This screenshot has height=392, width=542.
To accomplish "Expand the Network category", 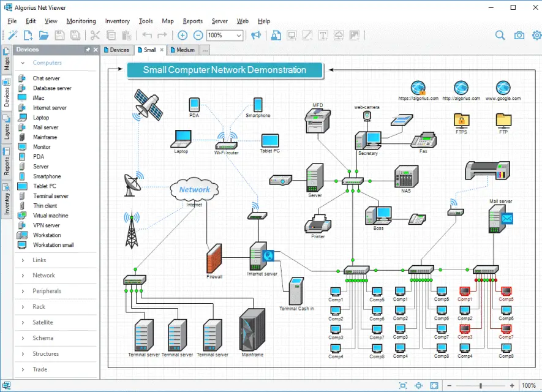I will [23, 276].
